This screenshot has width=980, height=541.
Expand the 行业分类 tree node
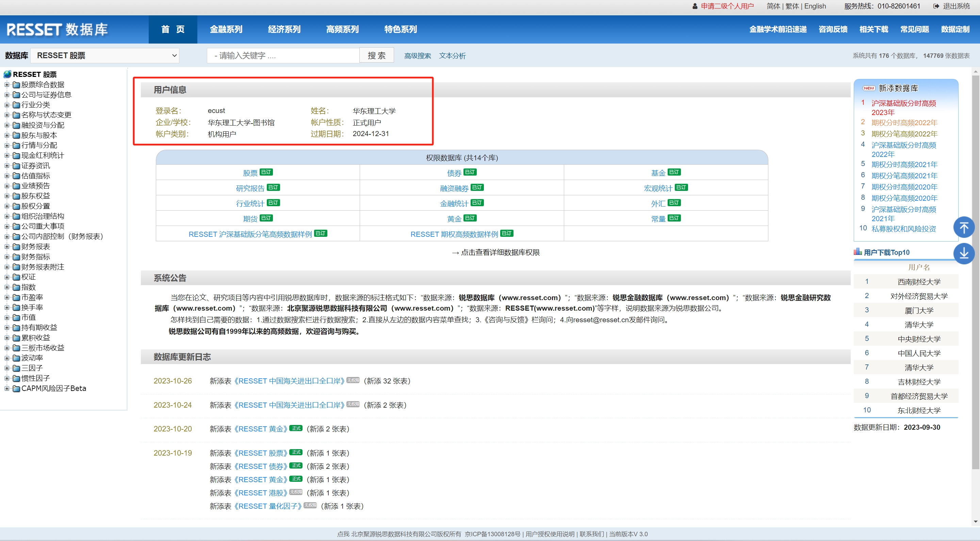[x=6, y=104]
